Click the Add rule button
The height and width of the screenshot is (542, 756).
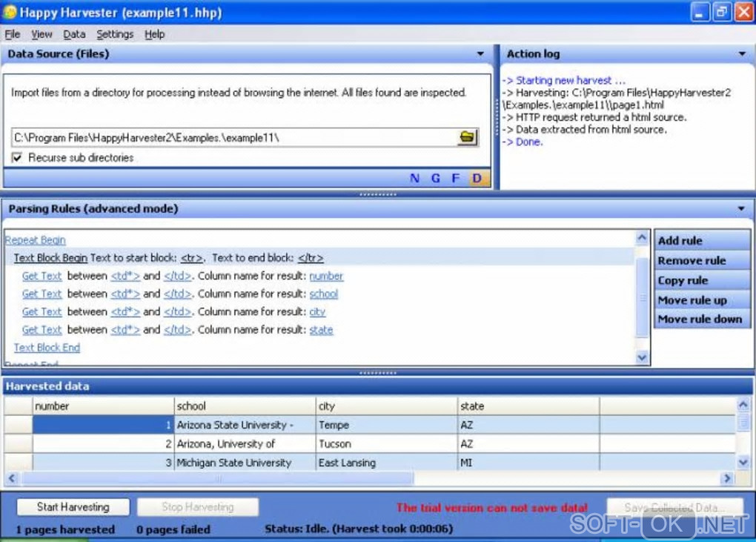701,240
